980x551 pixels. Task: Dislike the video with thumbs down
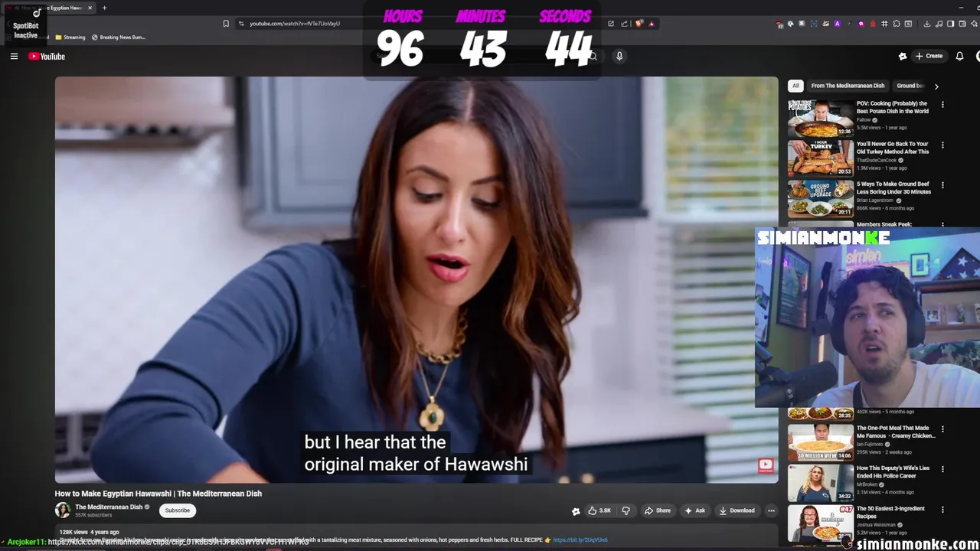tap(626, 510)
